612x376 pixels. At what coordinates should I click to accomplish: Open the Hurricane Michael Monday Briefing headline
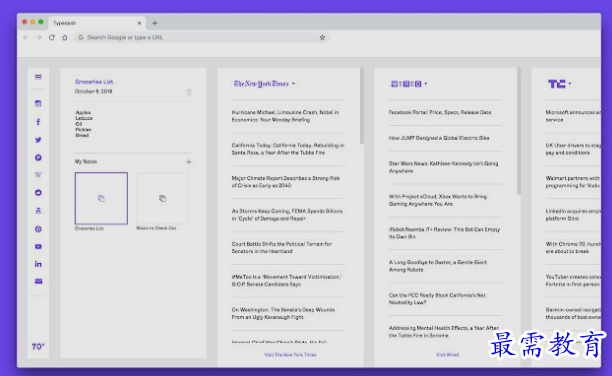click(x=285, y=116)
